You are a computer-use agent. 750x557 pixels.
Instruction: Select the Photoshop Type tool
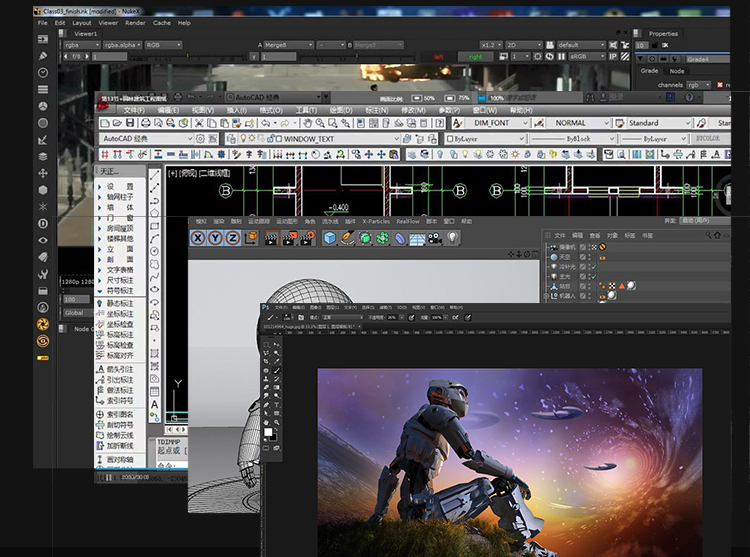(x=276, y=405)
